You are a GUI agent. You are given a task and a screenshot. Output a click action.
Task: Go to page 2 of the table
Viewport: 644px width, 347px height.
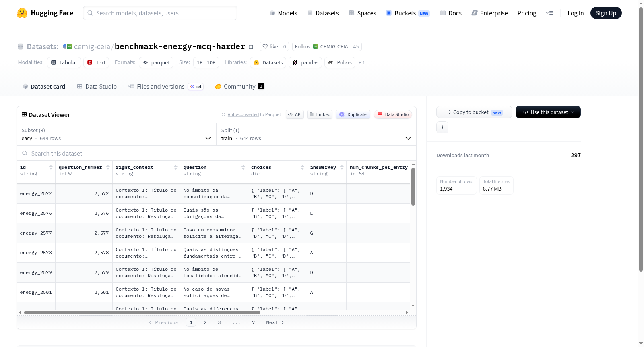click(x=205, y=322)
